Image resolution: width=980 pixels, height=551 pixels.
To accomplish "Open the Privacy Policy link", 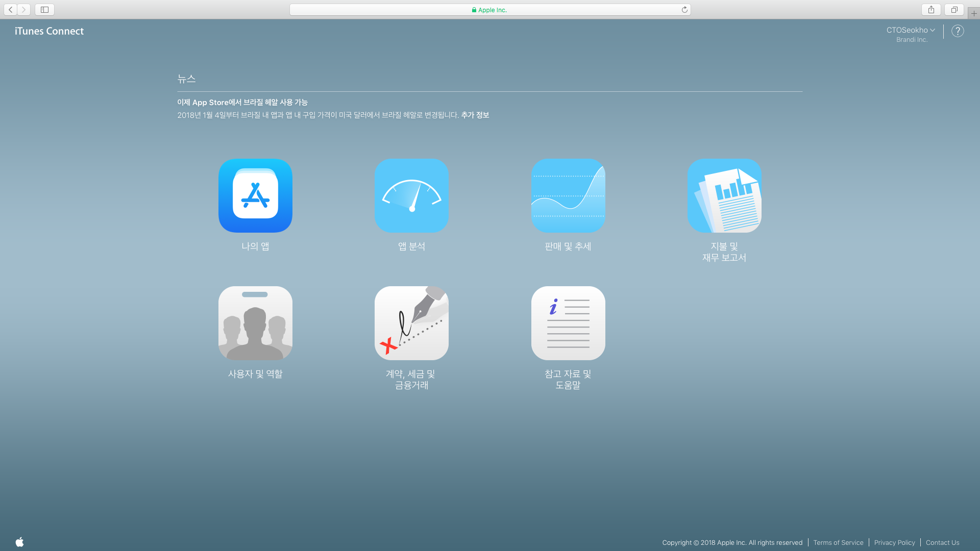I will pos(894,543).
